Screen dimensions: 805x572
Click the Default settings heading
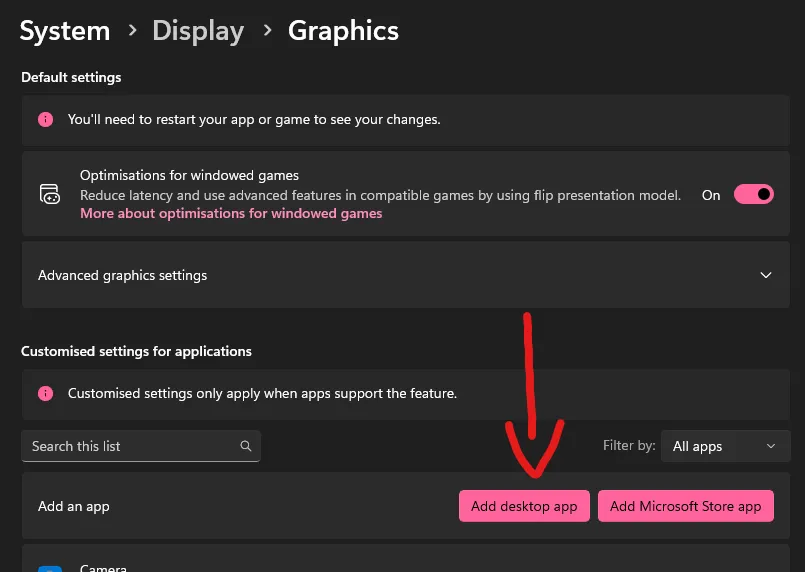pos(71,78)
